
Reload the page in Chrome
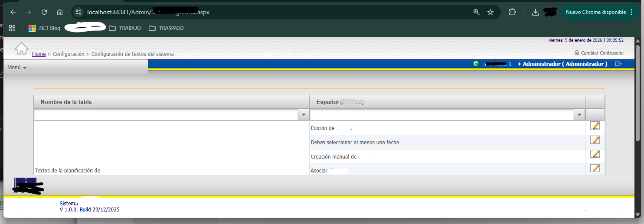tap(44, 12)
